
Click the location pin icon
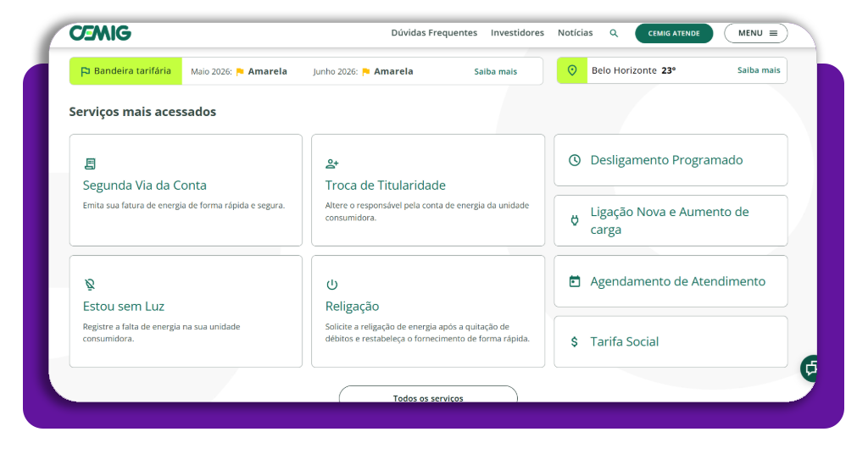572,70
